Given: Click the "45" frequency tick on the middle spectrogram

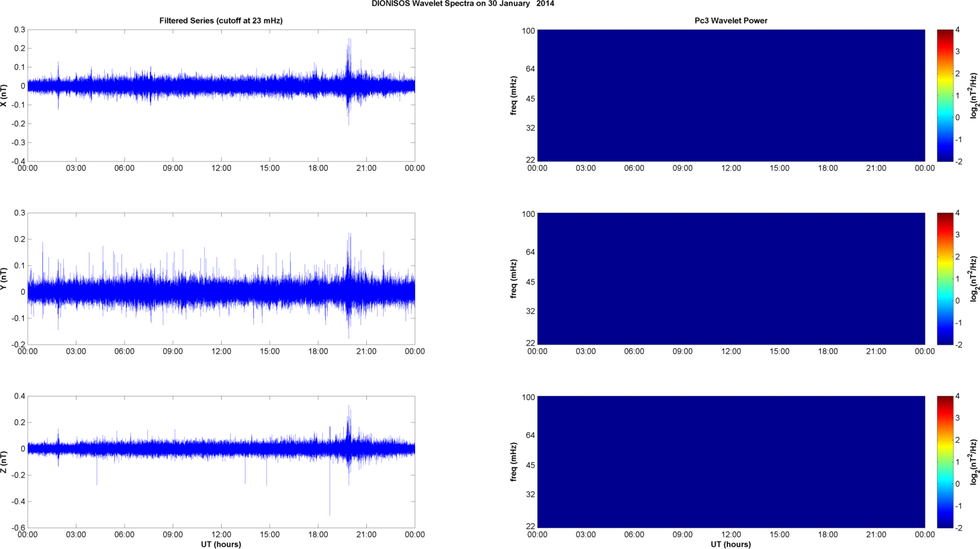Looking at the screenshot, I should (x=530, y=282).
